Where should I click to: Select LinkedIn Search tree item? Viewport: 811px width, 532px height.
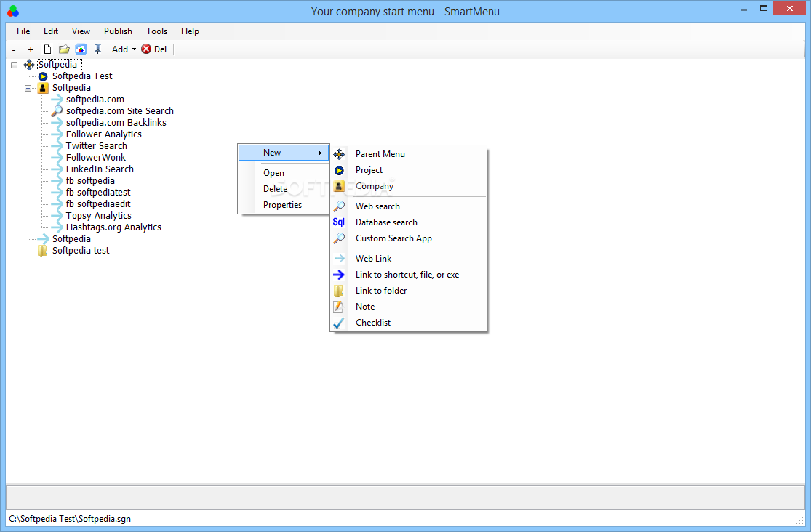100,169
